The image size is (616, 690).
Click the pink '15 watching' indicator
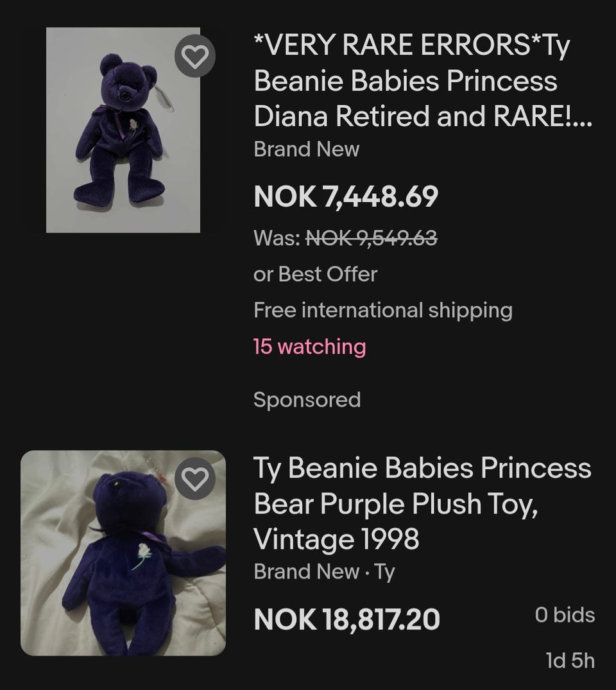coord(310,347)
